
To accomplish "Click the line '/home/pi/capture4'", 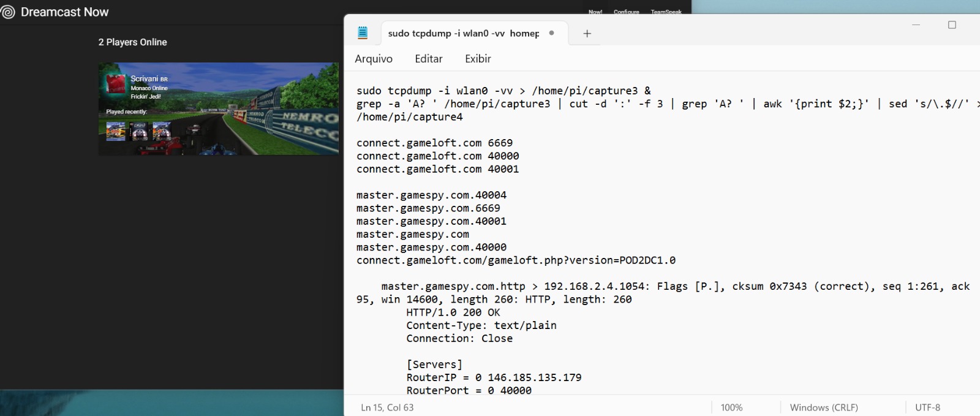I will (x=410, y=117).
